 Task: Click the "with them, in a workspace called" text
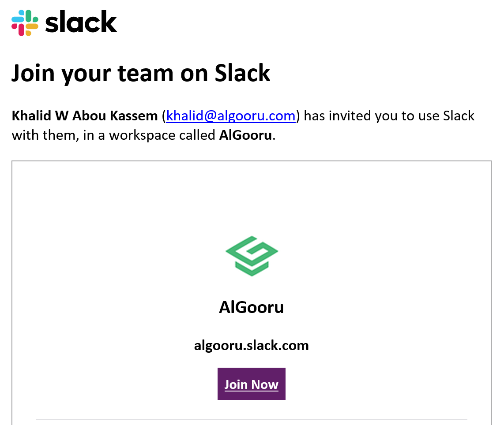click(x=114, y=135)
